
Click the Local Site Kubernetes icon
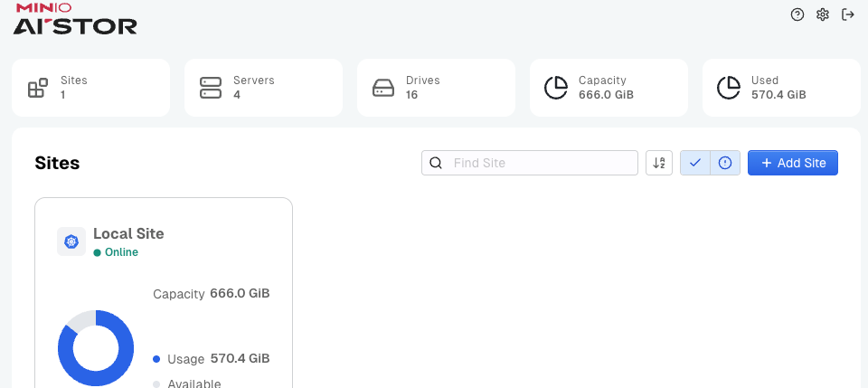[x=71, y=241]
